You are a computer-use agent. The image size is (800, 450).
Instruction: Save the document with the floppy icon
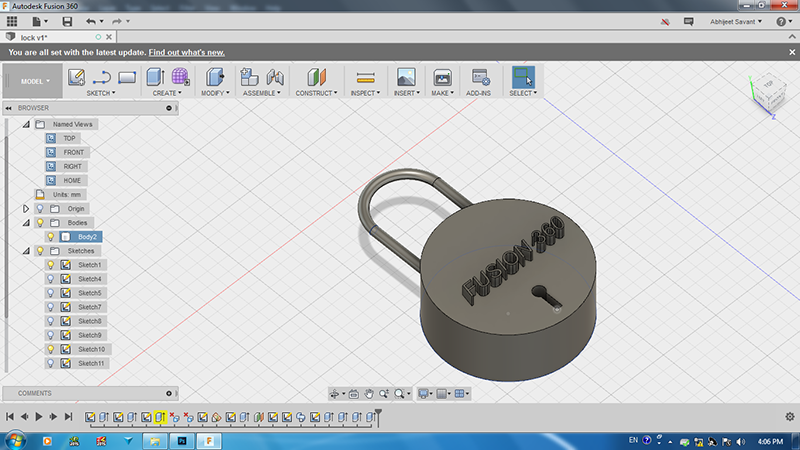point(67,21)
